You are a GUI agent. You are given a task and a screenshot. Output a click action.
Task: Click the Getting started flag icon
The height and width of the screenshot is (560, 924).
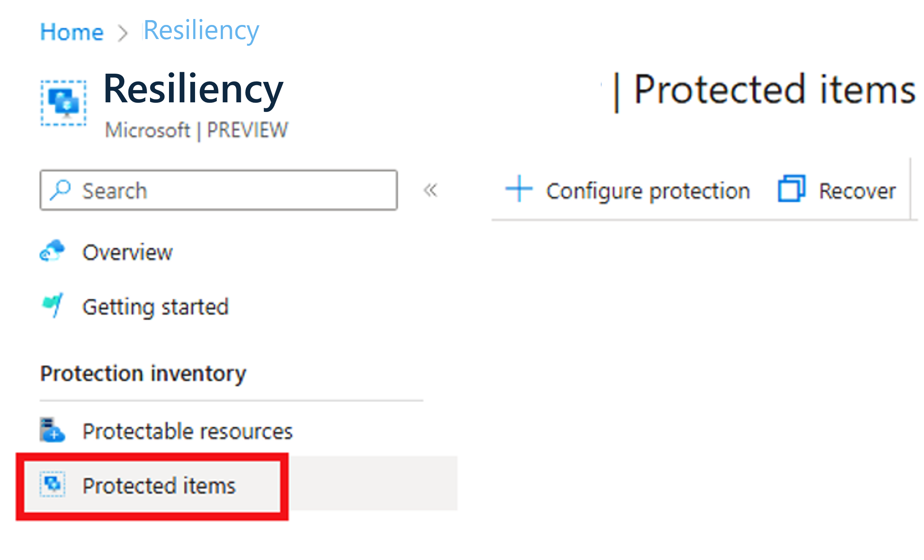[53, 305]
